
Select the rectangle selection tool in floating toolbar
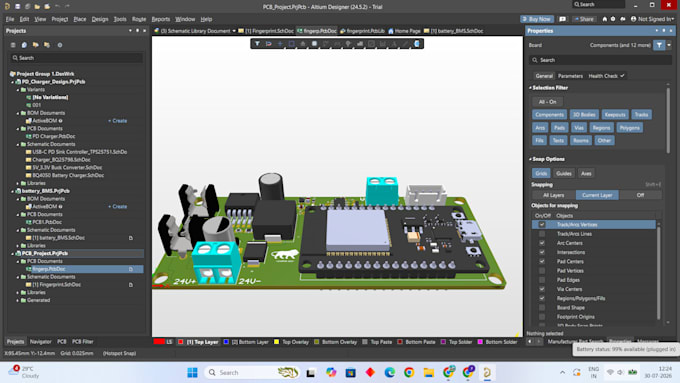[x=291, y=44]
